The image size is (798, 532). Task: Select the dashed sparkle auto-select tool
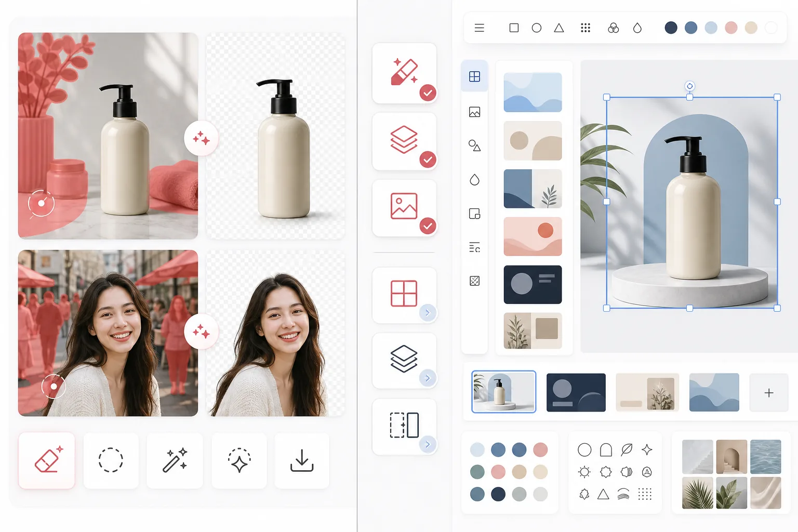[239, 460]
